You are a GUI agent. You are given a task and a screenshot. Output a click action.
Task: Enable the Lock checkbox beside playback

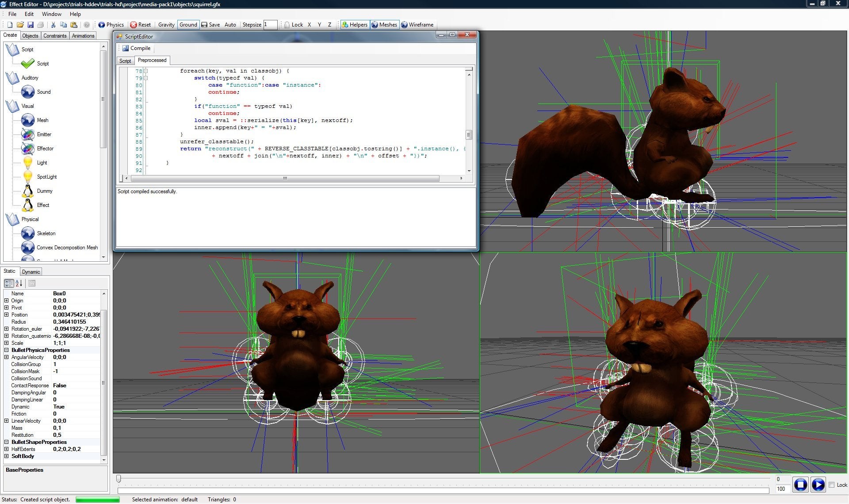coord(831,485)
